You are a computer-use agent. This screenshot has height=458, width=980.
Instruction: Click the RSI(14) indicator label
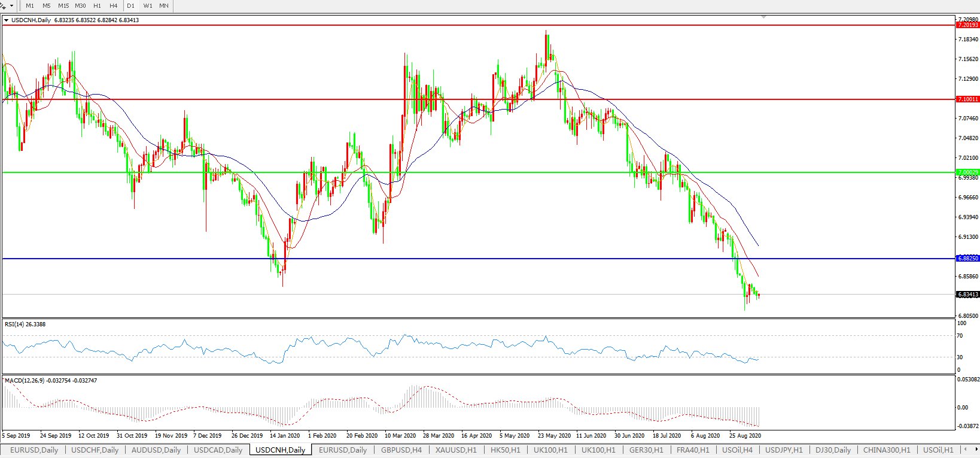[x=25, y=324]
